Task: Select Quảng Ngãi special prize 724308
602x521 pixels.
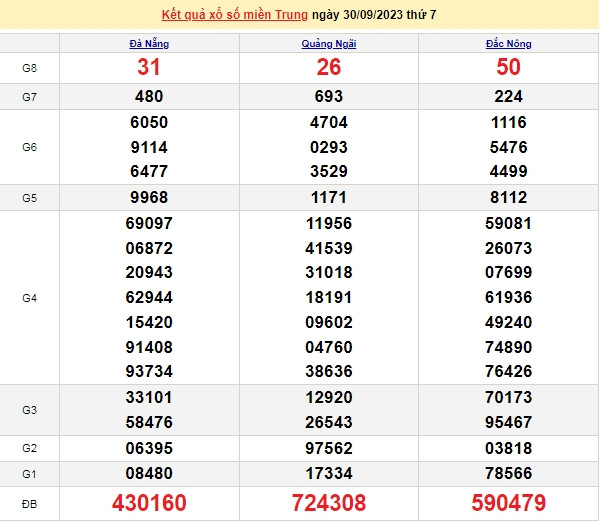Action: pyautogui.click(x=328, y=502)
